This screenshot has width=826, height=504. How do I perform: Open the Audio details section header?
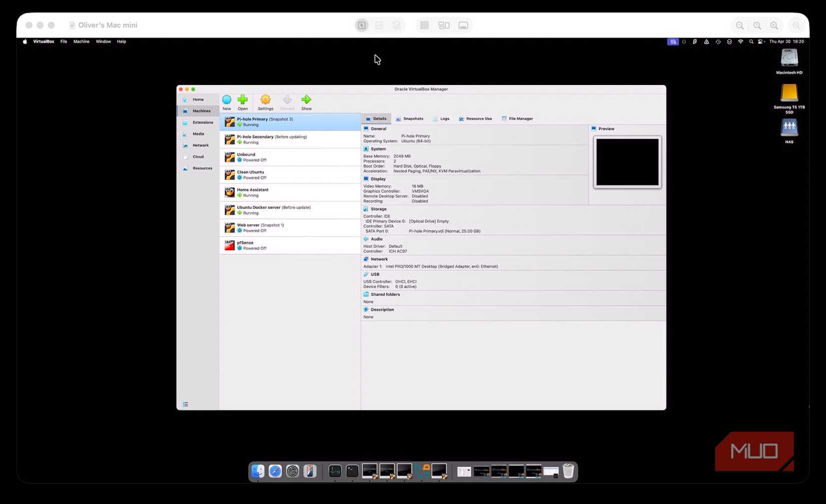(x=373, y=239)
